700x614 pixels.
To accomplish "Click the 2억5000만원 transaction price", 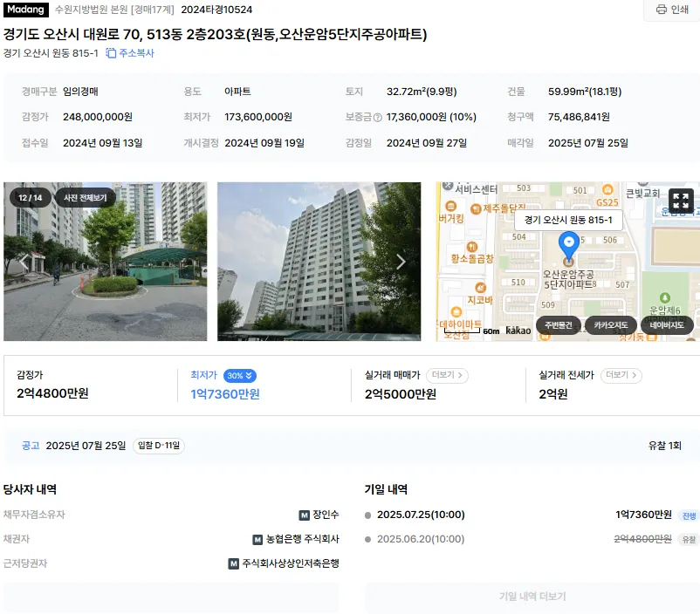I will point(401,394).
